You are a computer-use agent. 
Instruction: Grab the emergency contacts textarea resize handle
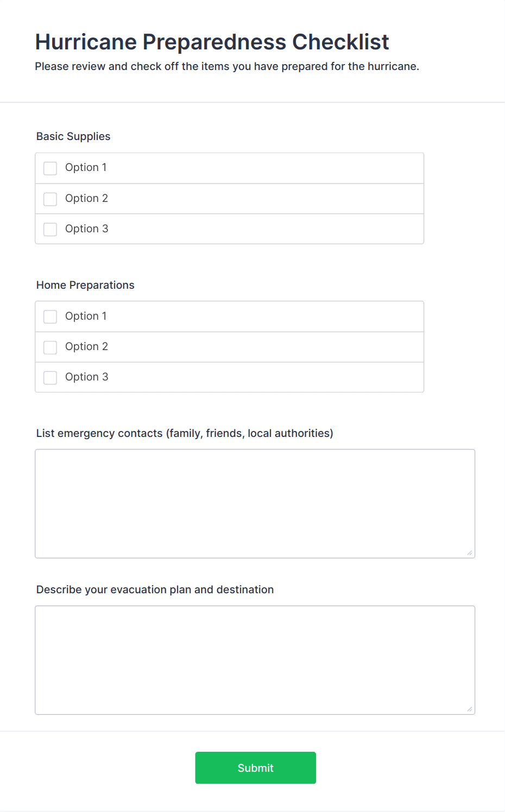point(470,553)
